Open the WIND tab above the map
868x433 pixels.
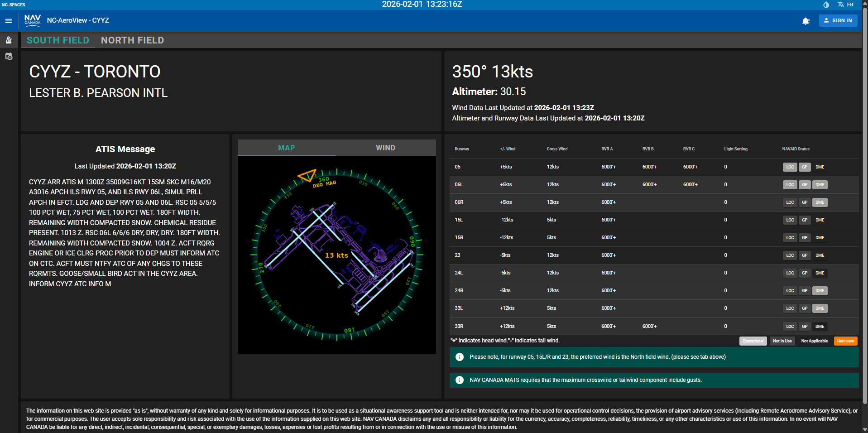coord(385,147)
